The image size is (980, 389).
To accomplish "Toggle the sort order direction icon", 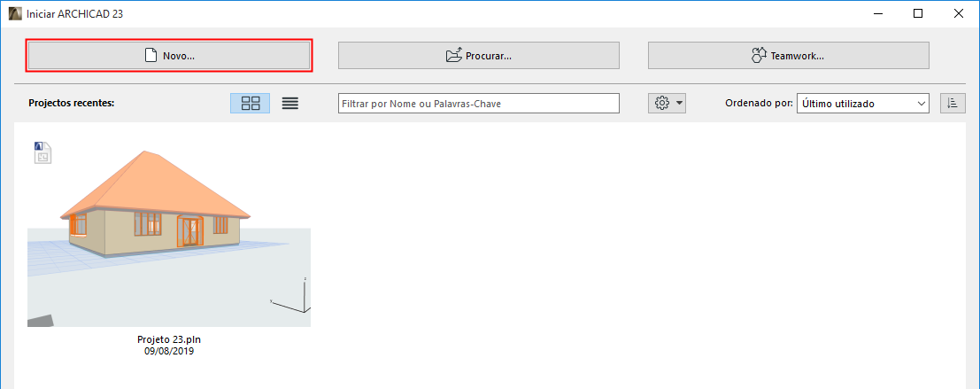I will tap(953, 103).
